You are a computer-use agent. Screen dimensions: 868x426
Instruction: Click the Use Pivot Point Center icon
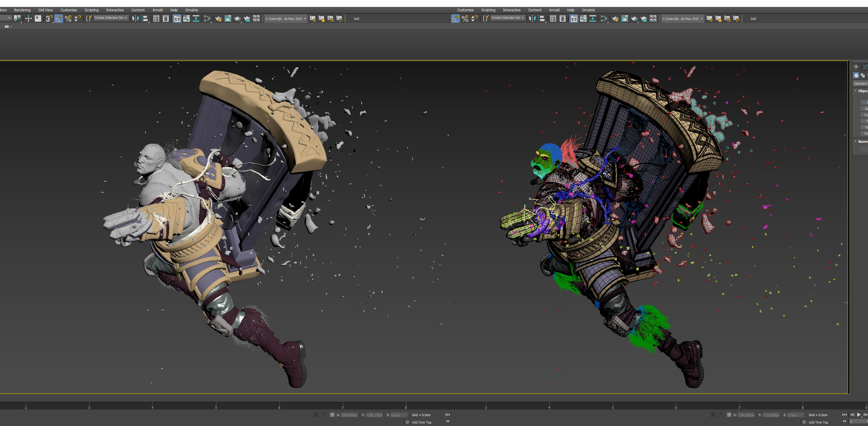point(17,19)
